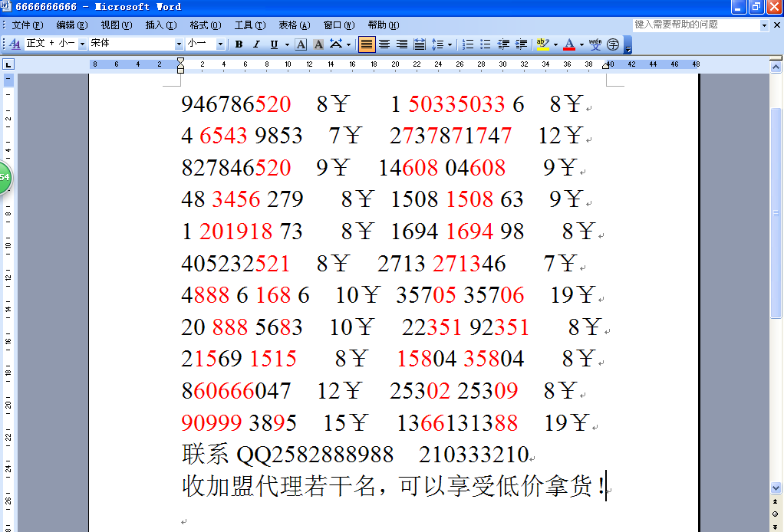Toggle bulleted list
This screenshot has width=784, height=532.
[486, 44]
